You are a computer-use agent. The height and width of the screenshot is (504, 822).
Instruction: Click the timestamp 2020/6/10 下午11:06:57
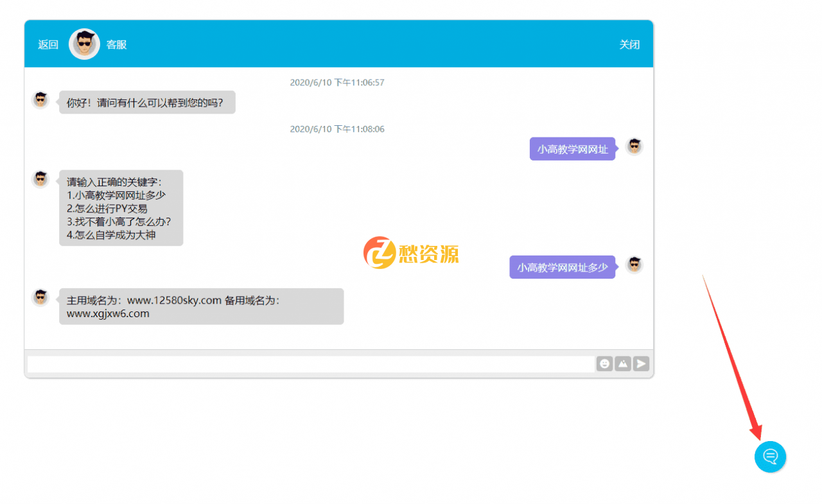(337, 82)
